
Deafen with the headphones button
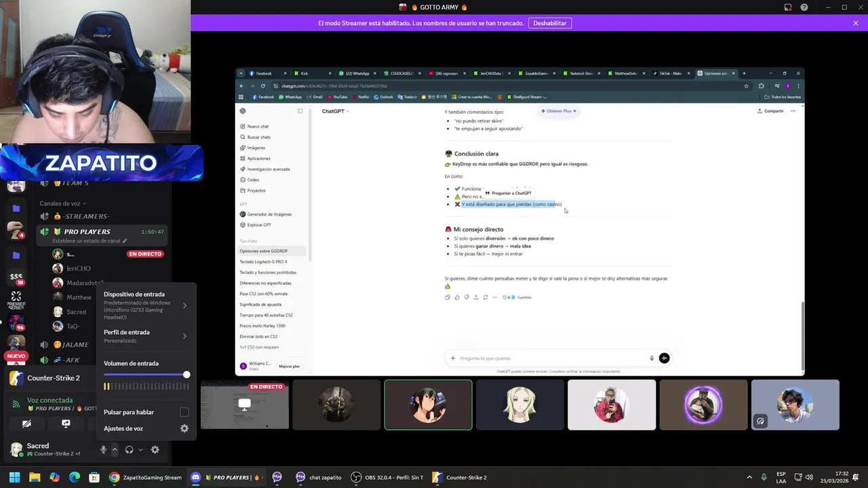129,449
